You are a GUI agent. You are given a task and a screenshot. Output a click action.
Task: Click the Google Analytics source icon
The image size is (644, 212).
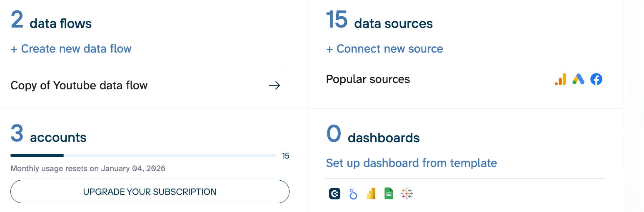(x=560, y=79)
